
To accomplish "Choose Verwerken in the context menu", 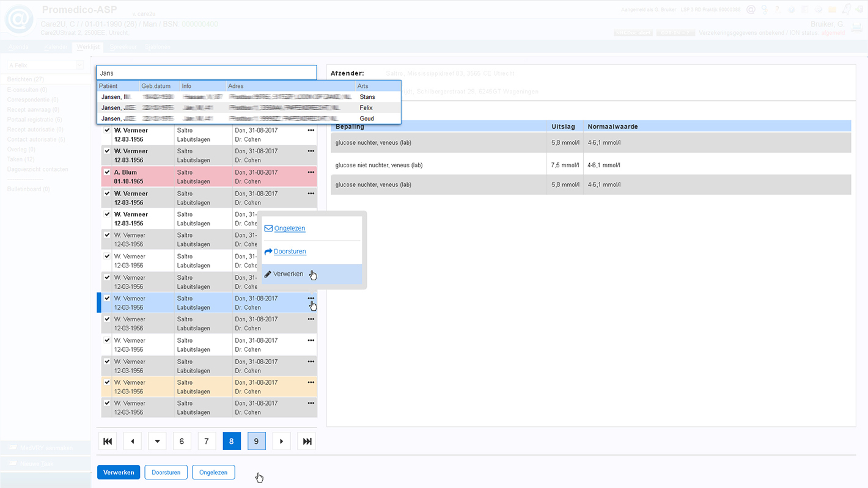I will point(289,274).
